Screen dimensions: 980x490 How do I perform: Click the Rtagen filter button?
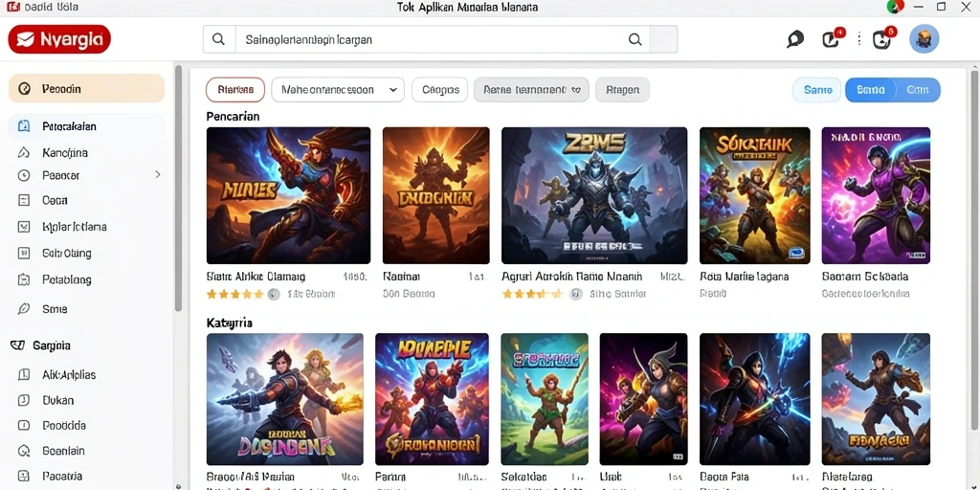coord(622,90)
